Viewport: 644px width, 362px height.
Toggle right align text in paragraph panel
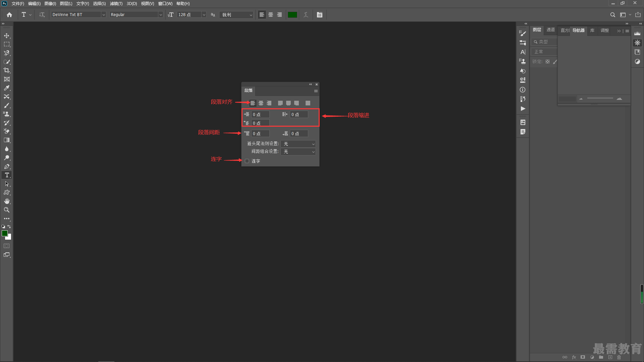point(269,103)
